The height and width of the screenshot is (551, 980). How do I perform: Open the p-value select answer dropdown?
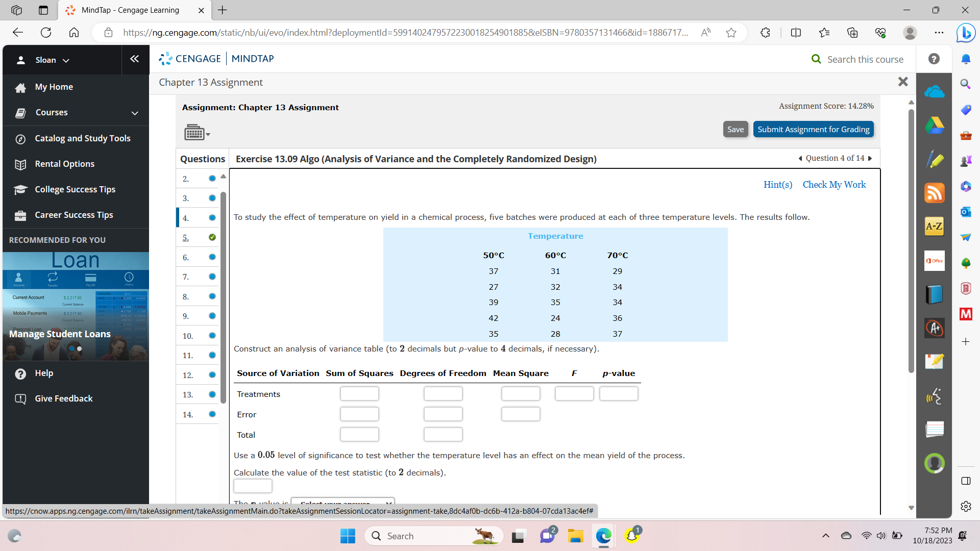[x=342, y=503]
